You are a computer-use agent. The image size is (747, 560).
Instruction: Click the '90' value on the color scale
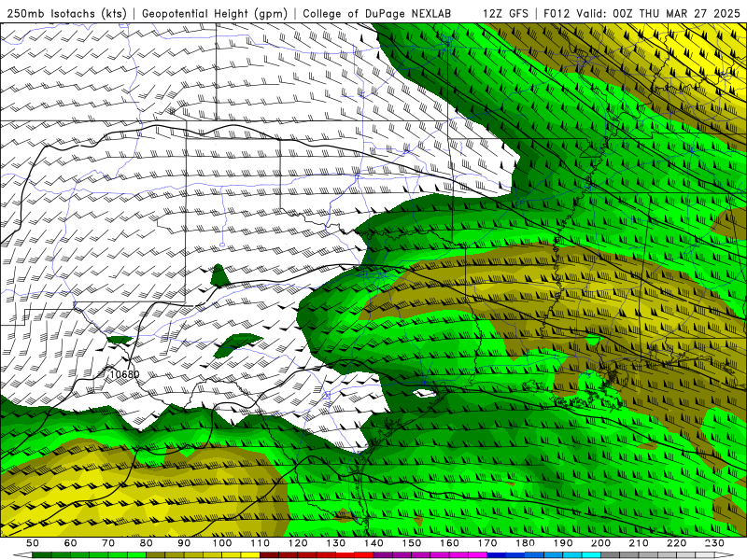pyautogui.click(x=184, y=543)
